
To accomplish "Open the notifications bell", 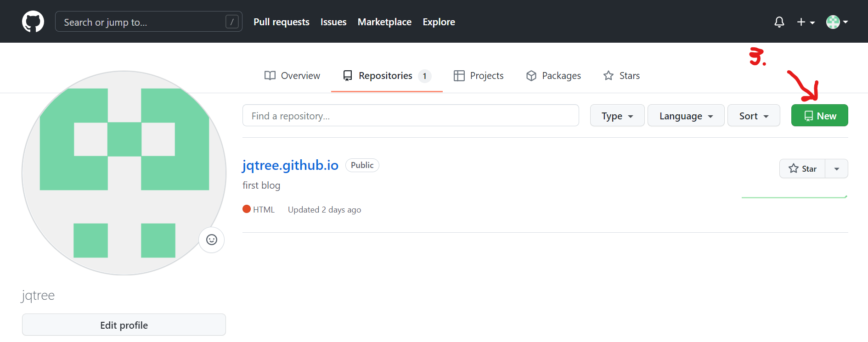I will pos(779,22).
